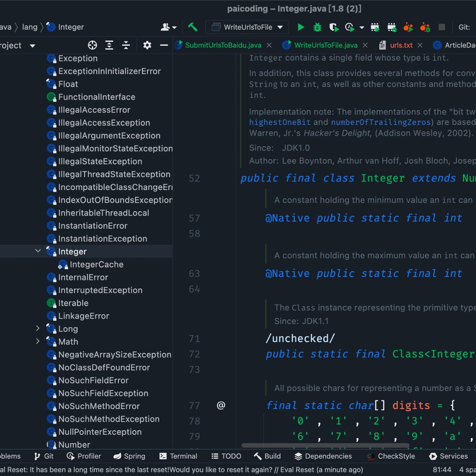
Task: Click line number 52 in gutter
Action: [194, 178]
